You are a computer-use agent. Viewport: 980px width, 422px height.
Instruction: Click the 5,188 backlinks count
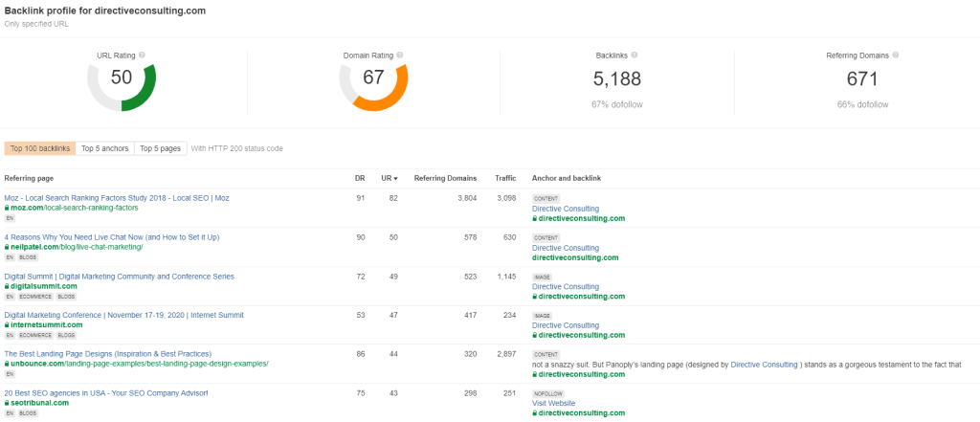pyautogui.click(x=617, y=78)
